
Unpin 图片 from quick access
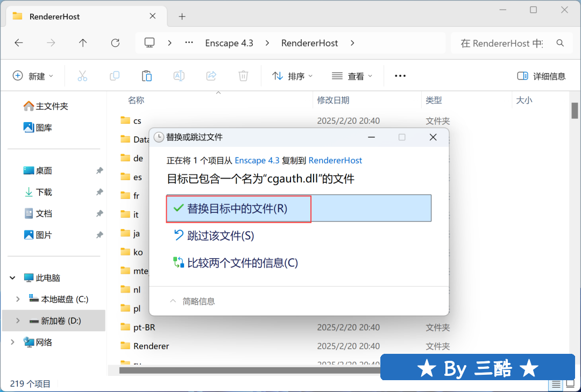click(x=100, y=235)
